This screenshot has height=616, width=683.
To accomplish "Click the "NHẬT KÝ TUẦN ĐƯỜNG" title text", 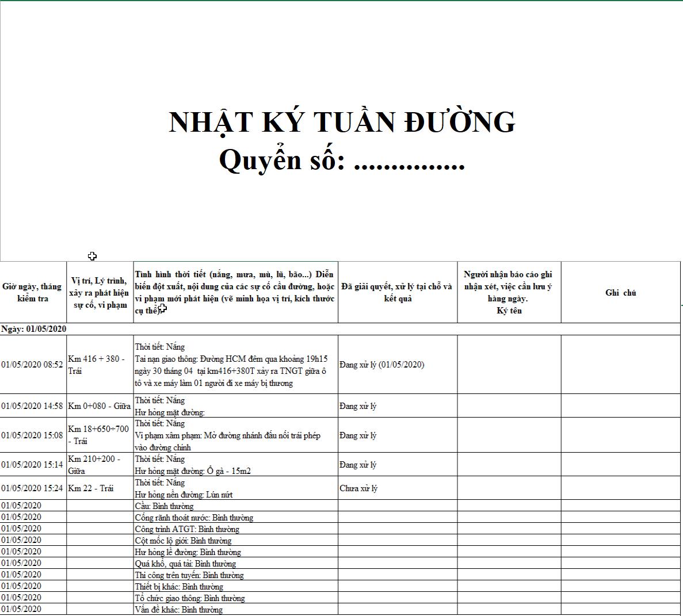I will point(342,123).
